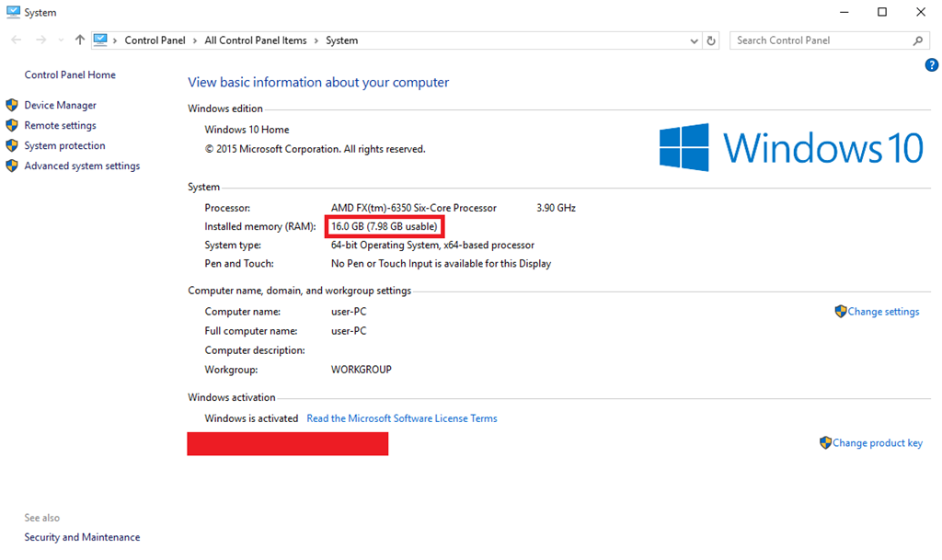Close the System window
This screenshot has width=942, height=560.
[920, 12]
